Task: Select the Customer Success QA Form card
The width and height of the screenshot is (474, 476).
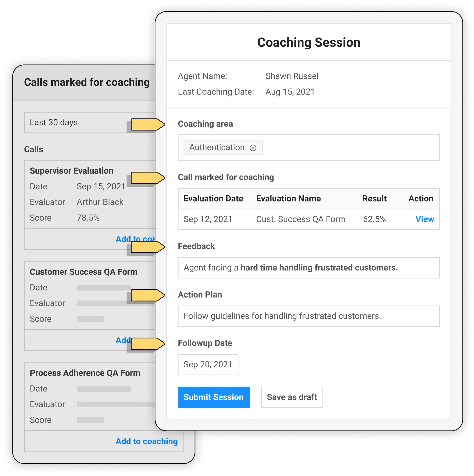Action: tap(84, 272)
